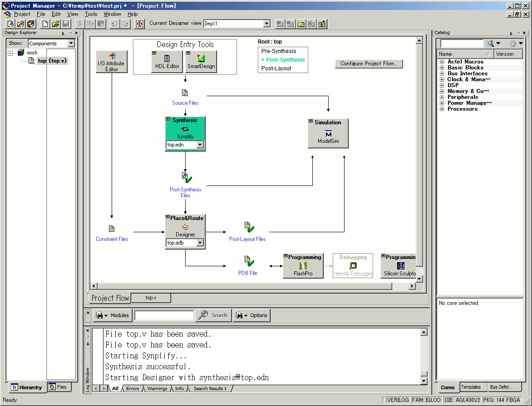This screenshot has width=532, height=406.
Task: Sort catalog by the Name column header
Action: (x=465, y=54)
